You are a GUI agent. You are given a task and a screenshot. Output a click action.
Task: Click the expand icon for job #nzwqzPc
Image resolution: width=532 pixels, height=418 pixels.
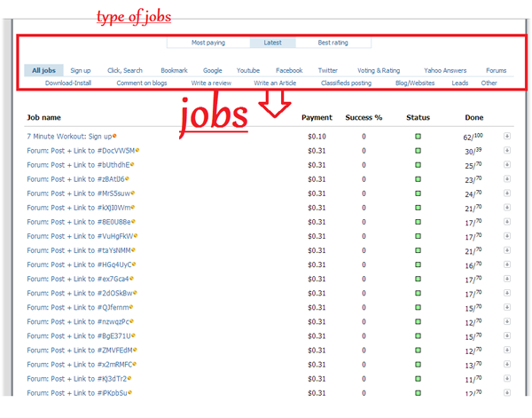[507, 321]
